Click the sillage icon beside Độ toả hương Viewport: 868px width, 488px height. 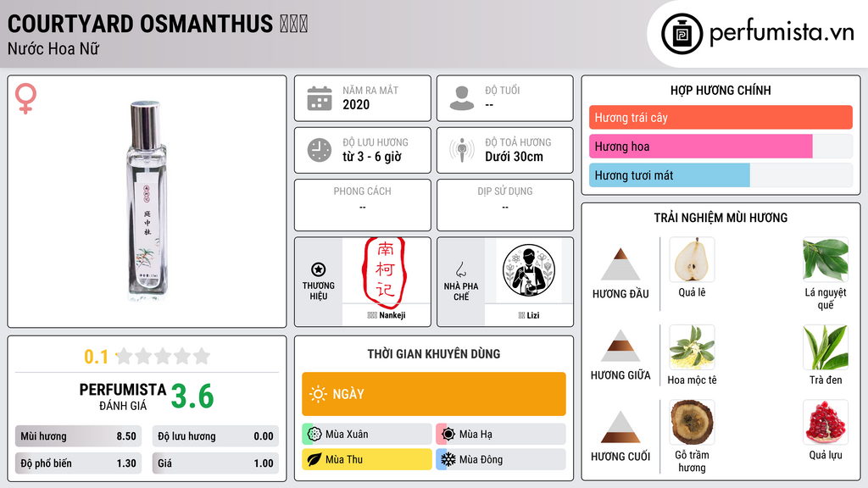click(462, 150)
